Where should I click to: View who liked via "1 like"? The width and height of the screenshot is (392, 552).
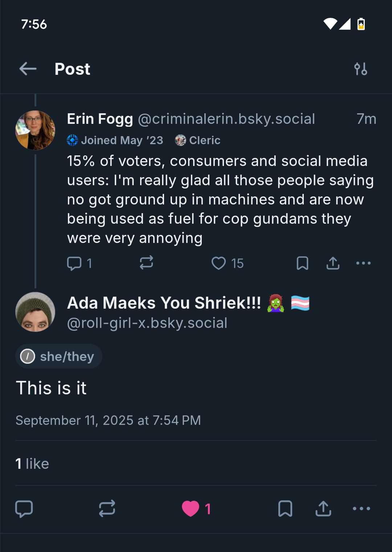(32, 464)
